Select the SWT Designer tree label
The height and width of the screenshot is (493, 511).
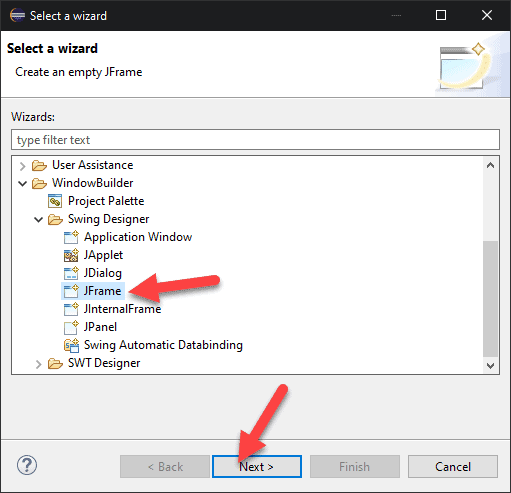(104, 363)
